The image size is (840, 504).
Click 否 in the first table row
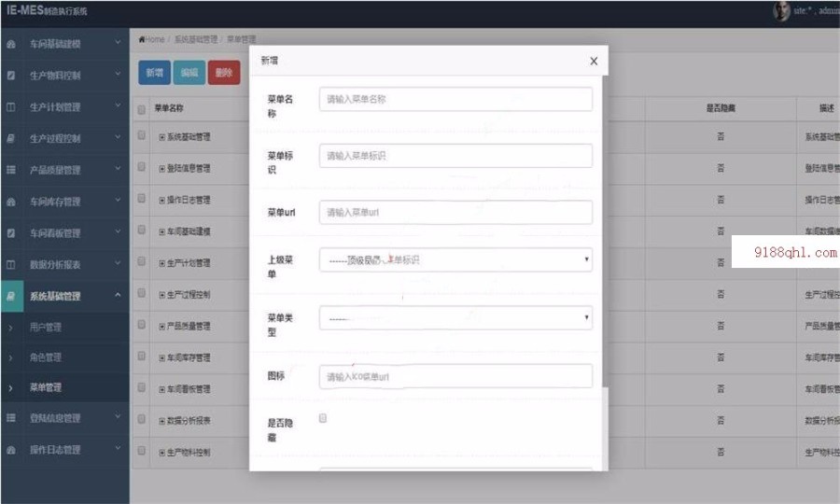pos(721,136)
